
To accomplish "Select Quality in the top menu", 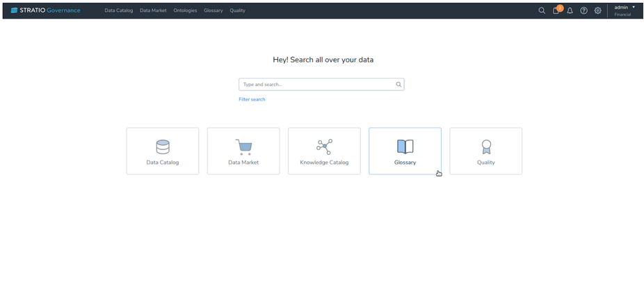I will (x=237, y=10).
